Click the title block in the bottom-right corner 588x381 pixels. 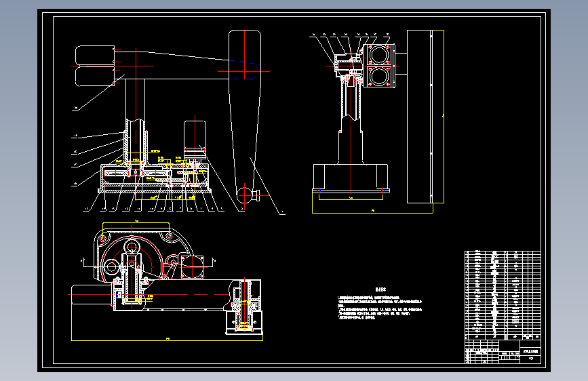click(x=503, y=352)
